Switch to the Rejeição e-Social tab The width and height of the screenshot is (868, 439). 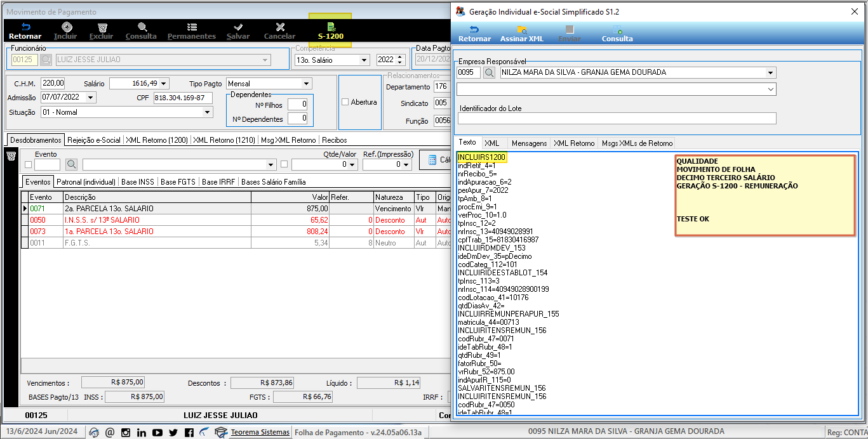(x=93, y=140)
